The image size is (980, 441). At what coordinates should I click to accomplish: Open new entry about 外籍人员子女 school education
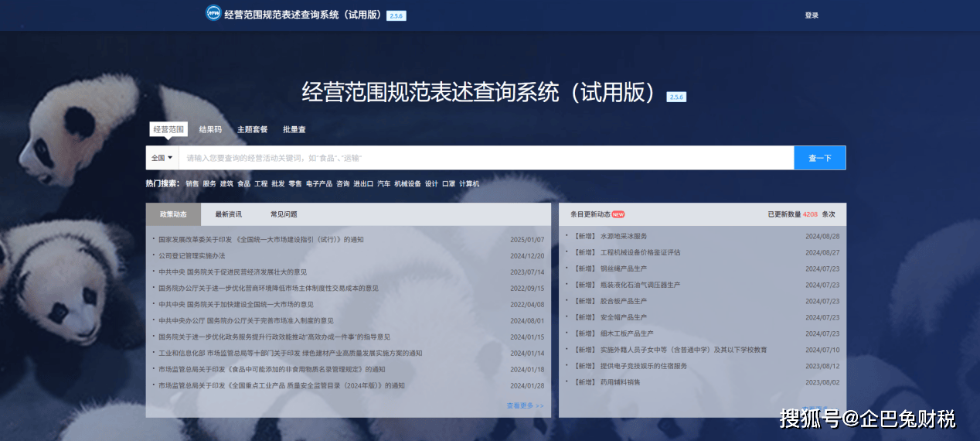click(670, 350)
